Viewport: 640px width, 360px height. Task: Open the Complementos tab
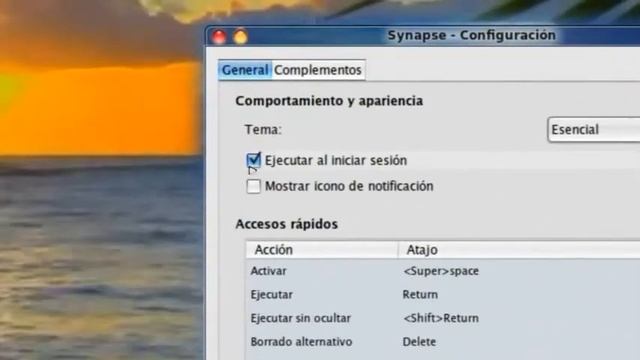318,70
